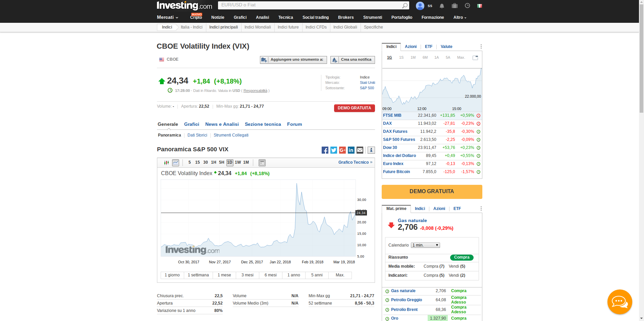Open the Gas naturale heading link
644x321 pixels.
tap(412, 221)
